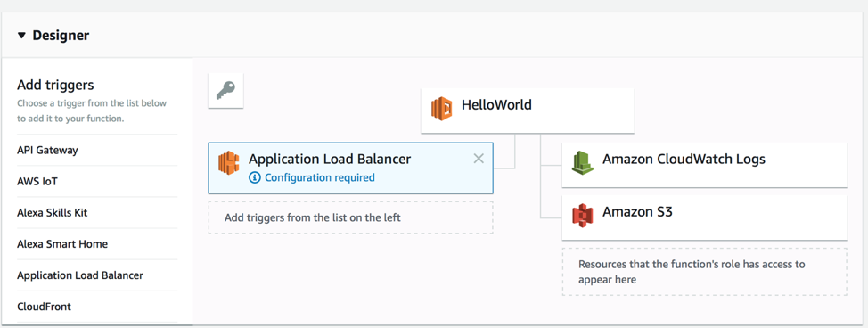Click the 'Resources that the function's role' placeholder
The height and width of the screenshot is (328, 868).
[x=705, y=272]
